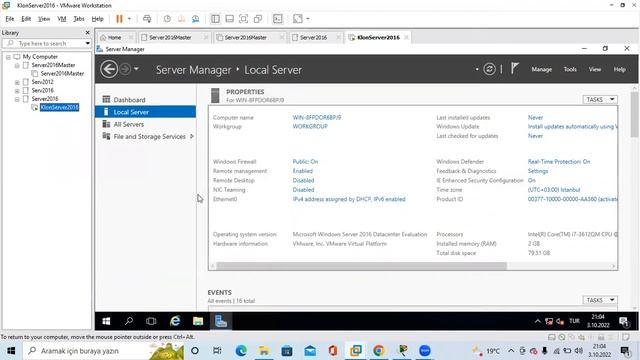The image size is (640, 360).
Task: Expand File and Storage Services arrow
Action: tap(192, 136)
